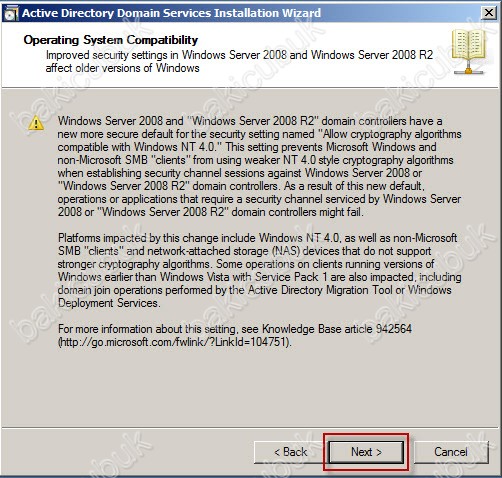502x478 pixels.
Task: Go back with the Back button
Action: pyautogui.click(x=290, y=452)
